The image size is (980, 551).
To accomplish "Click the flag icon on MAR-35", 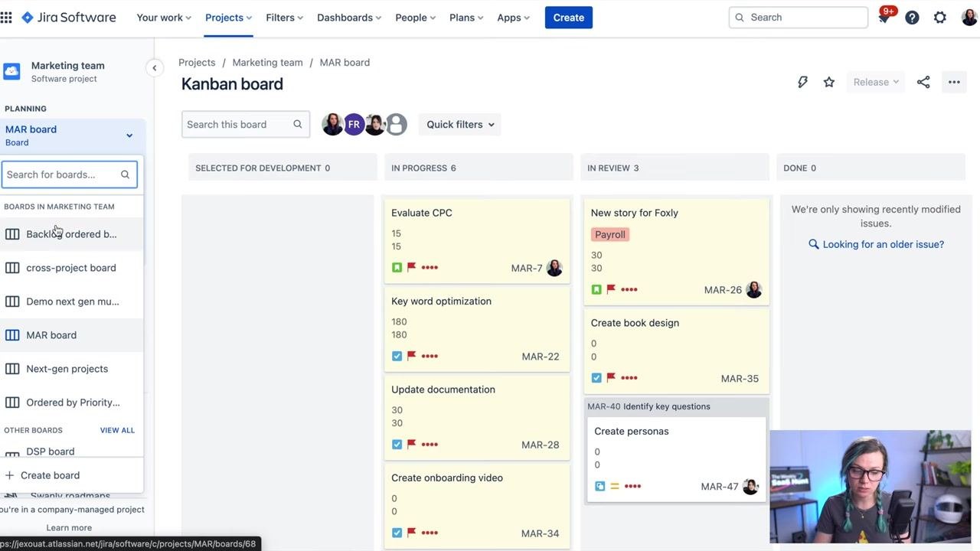I will point(611,378).
